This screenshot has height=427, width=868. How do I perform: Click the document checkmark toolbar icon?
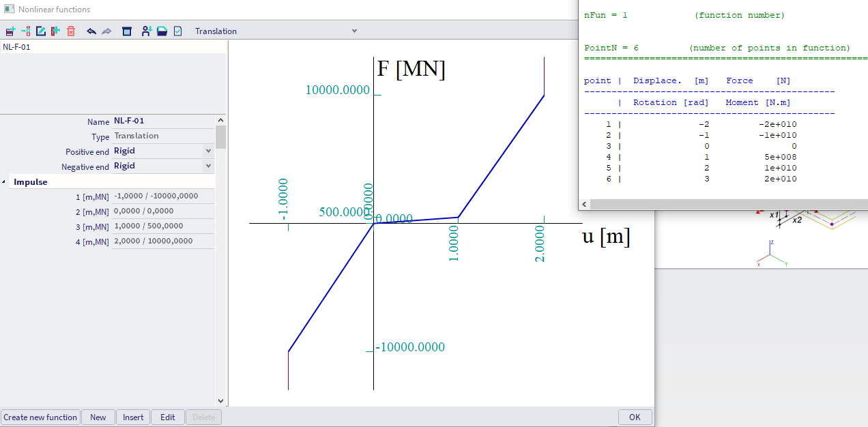[x=177, y=31]
